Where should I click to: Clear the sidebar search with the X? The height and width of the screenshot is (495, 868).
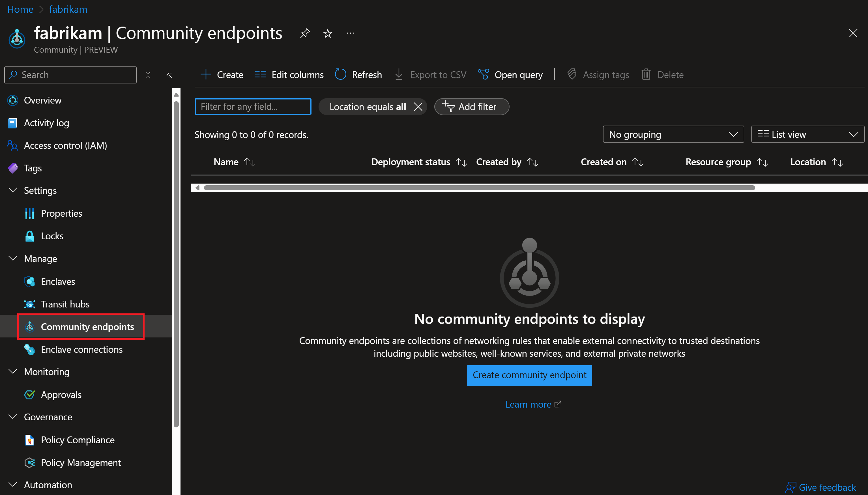pyautogui.click(x=148, y=75)
